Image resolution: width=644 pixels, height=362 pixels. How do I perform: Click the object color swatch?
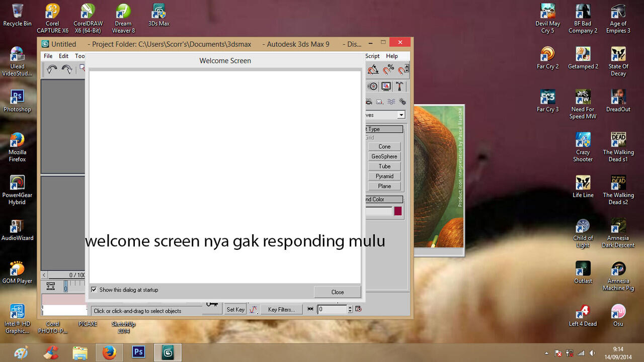(x=398, y=211)
